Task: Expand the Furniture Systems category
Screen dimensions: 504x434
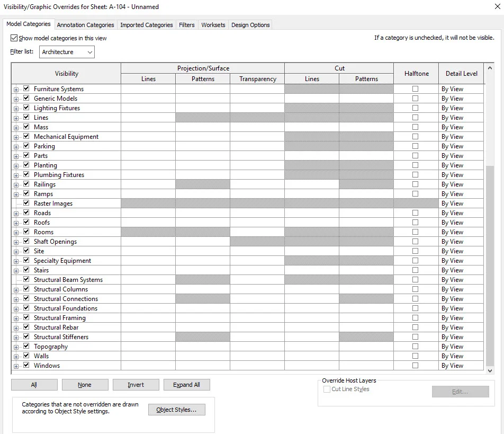Action: point(16,90)
